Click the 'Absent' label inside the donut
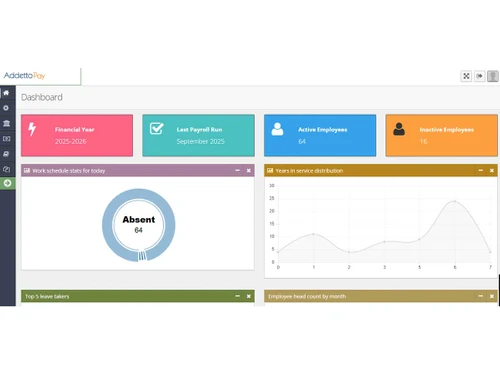 (139, 219)
